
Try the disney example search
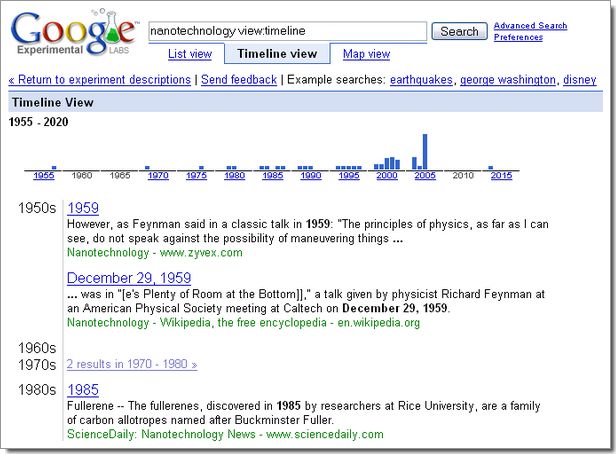tap(579, 80)
